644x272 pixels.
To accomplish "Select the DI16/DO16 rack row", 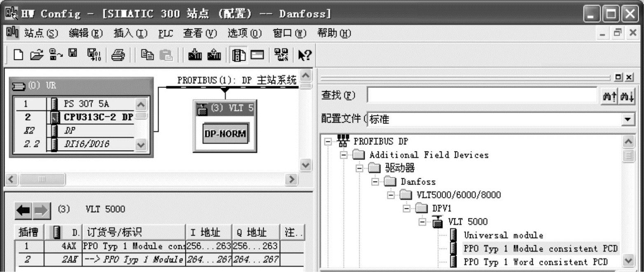I will coord(74,144).
